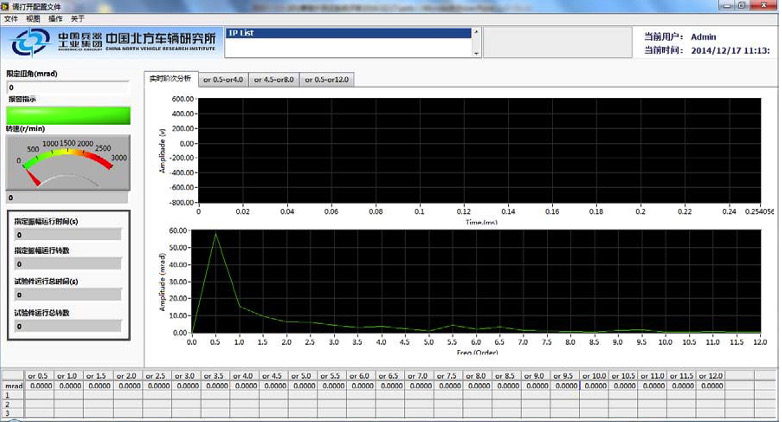Click the IP List box scrollbar
The height and width of the screenshot is (422, 782).
(477, 42)
